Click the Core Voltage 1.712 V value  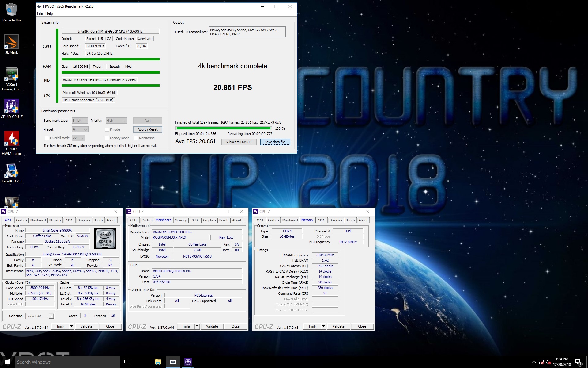[x=78, y=247]
